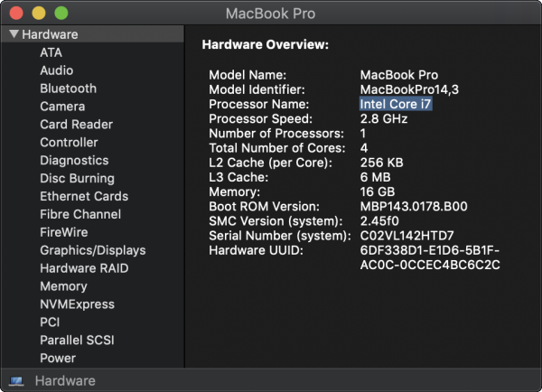This screenshot has height=392, width=542.
Task: Select Memory in the sidebar
Action: (63, 286)
